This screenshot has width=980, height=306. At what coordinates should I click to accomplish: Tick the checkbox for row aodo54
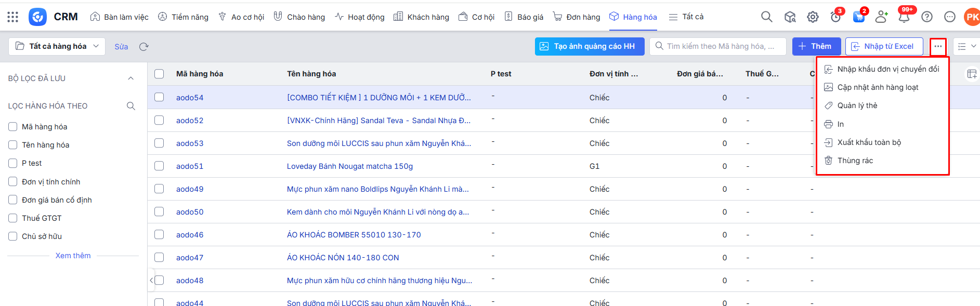(159, 97)
